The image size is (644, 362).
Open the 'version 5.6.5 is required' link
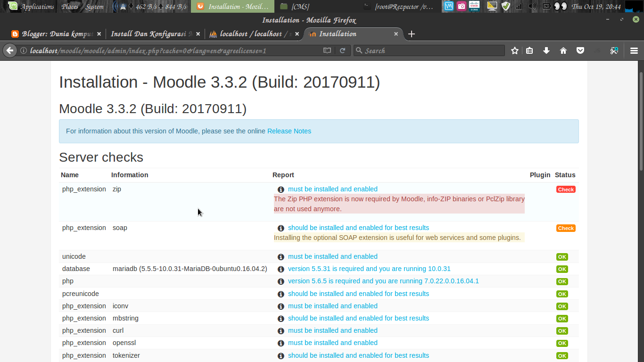click(383, 281)
